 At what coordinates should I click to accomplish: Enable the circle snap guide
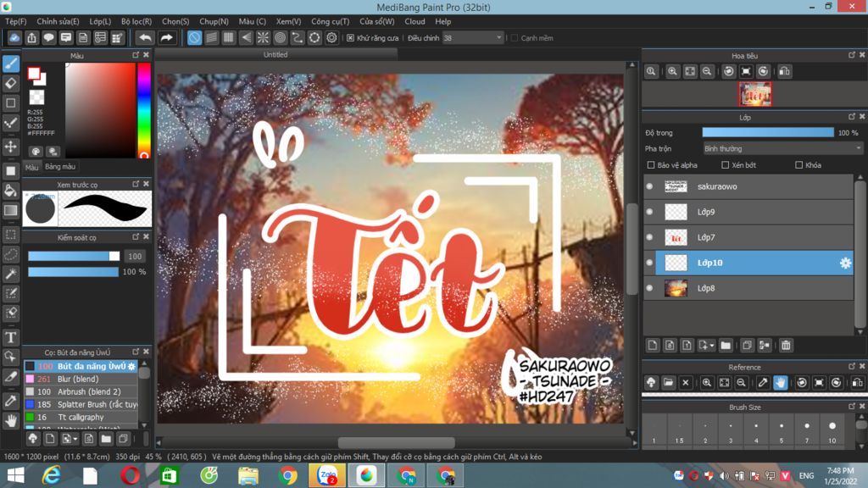(x=280, y=37)
